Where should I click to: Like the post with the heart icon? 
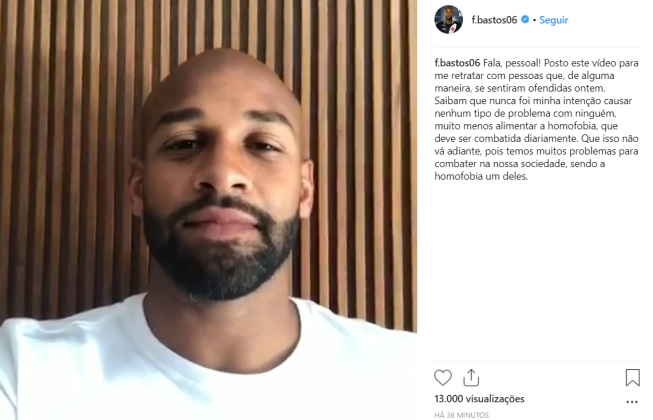(443, 378)
